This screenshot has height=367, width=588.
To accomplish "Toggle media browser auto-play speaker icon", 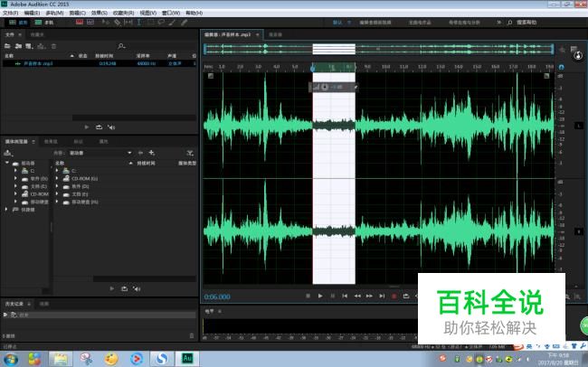I will 137,288.
